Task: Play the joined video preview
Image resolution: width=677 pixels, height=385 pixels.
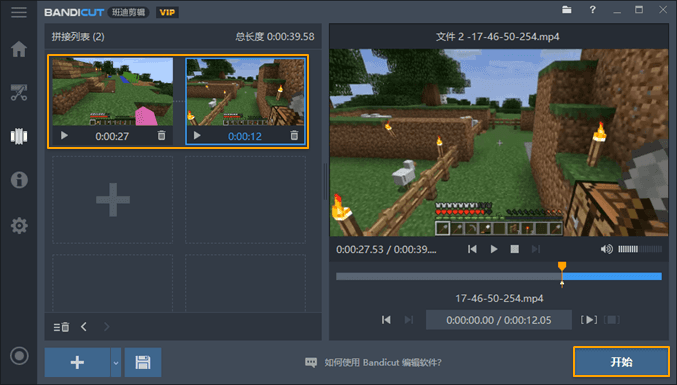Action: [x=494, y=249]
